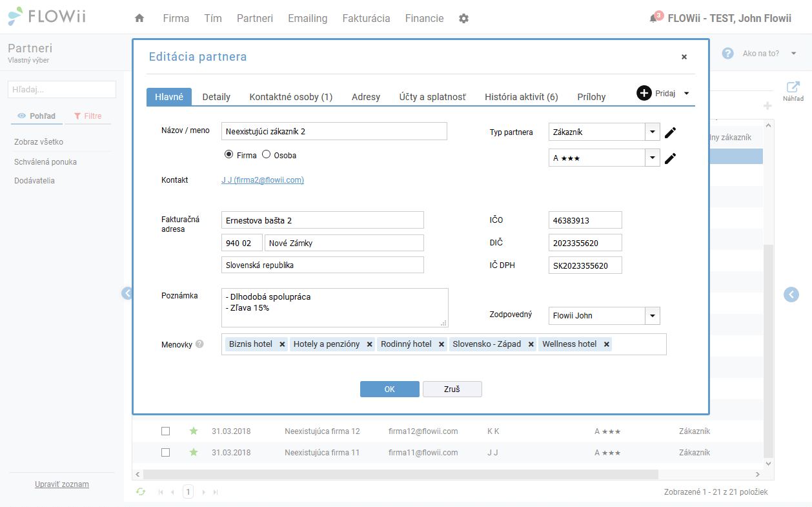Open the Kontaktné osoby (1) tab
The height and width of the screenshot is (507, 812).
(291, 97)
